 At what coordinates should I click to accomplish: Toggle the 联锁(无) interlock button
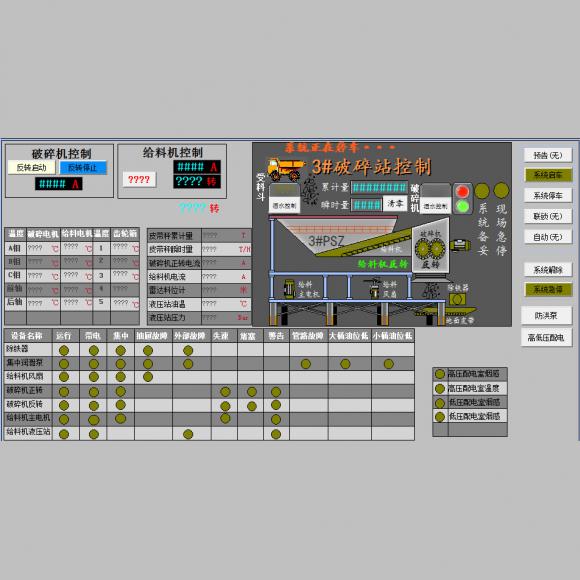pos(548,216)
